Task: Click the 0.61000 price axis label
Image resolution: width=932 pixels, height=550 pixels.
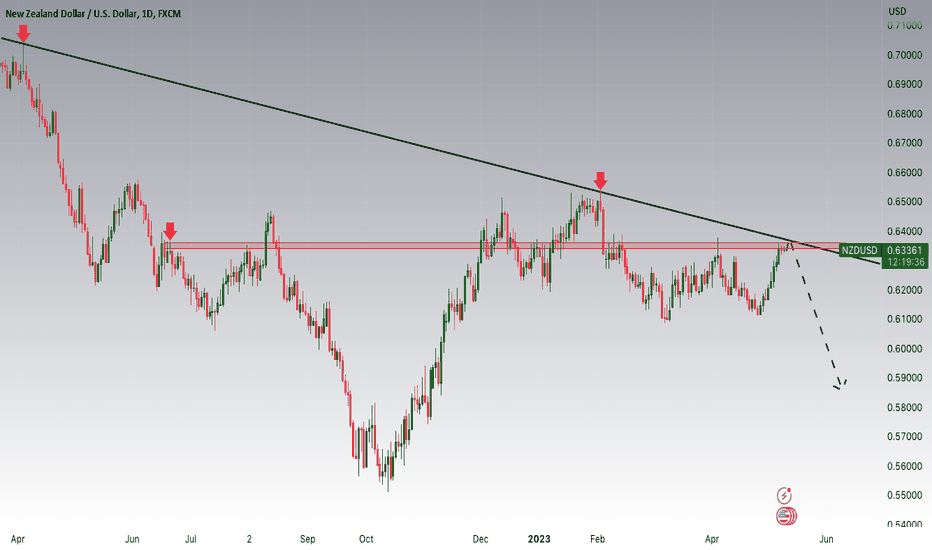Action: pyautogui.click(x=905, y=319)
